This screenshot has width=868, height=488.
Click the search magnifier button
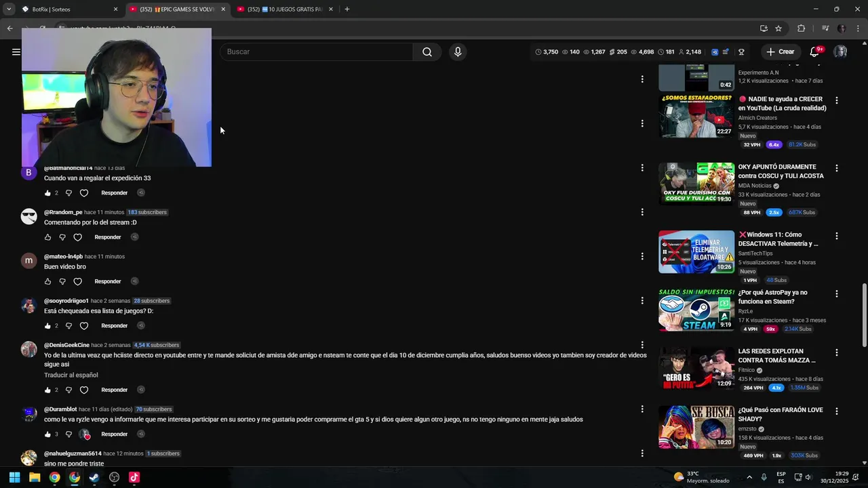[427, 52]
